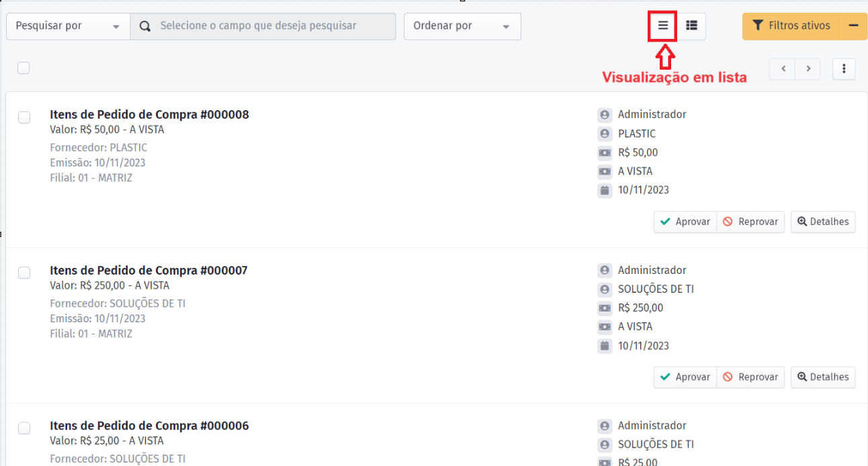Open the 'Pesquisar por' dropdown
The image size is (868, 466).
pyautogui.click(x=68, y=26)
